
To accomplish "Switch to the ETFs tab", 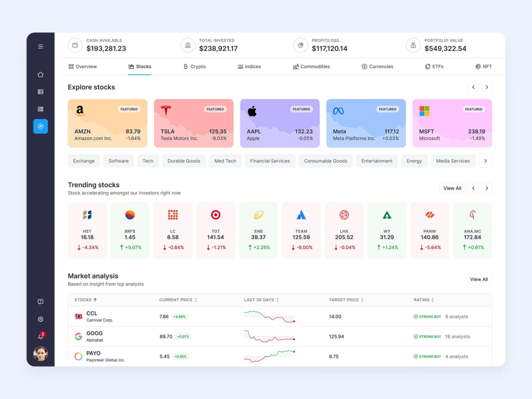I will (434, 66).
